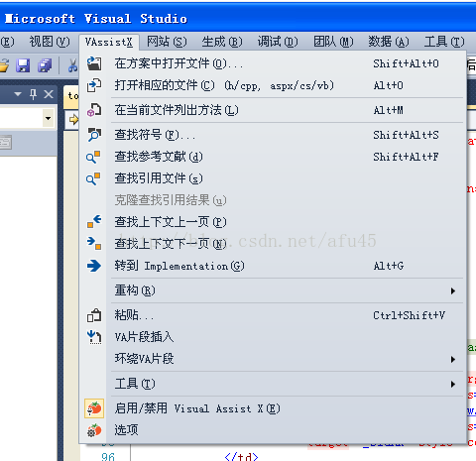Click the </td> tag in code editor

coord(241,457)
